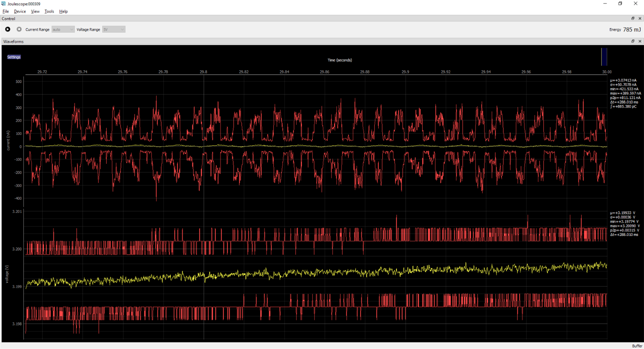Click the blue time-window marker in overview bar
This screenshot has width=644, height=349.
[x=604, y=57]
